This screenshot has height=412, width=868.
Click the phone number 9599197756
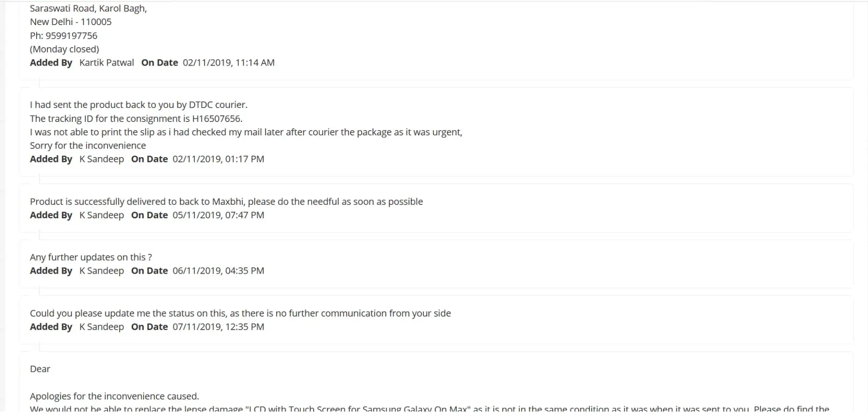(x=71, y=36)
